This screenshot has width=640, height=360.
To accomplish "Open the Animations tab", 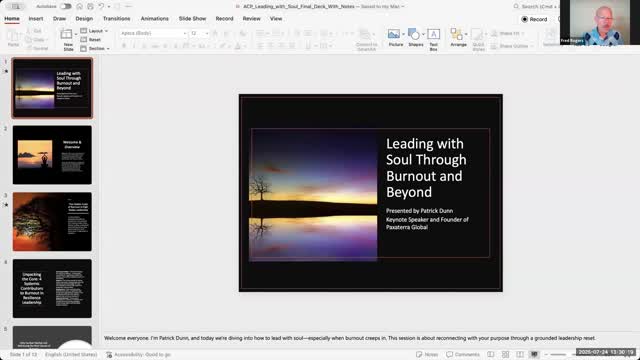I will [x=155, y=19].
